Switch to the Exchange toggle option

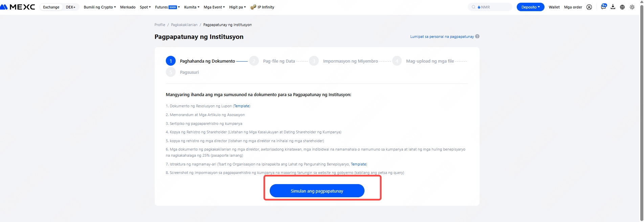point(51,7)
